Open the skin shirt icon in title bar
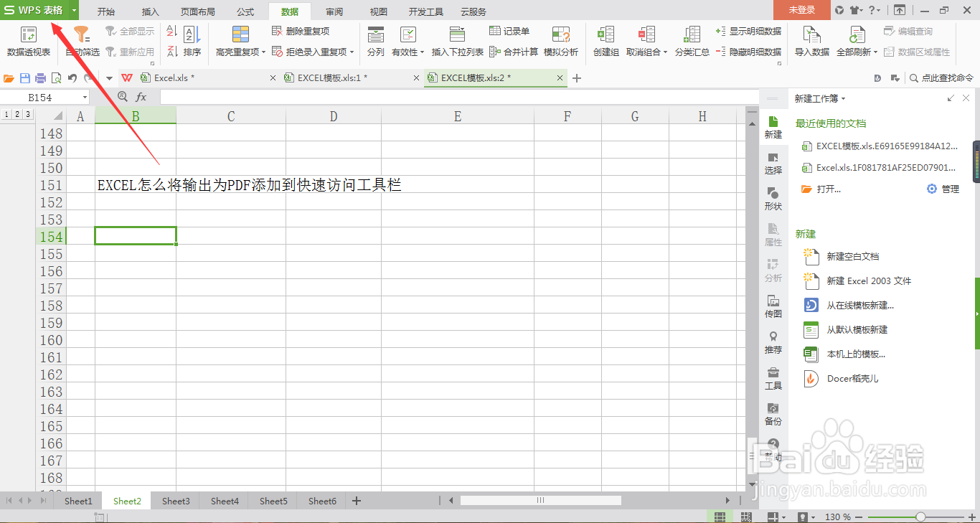The width and height of the screenshot is (980, 523). point(855,10)
